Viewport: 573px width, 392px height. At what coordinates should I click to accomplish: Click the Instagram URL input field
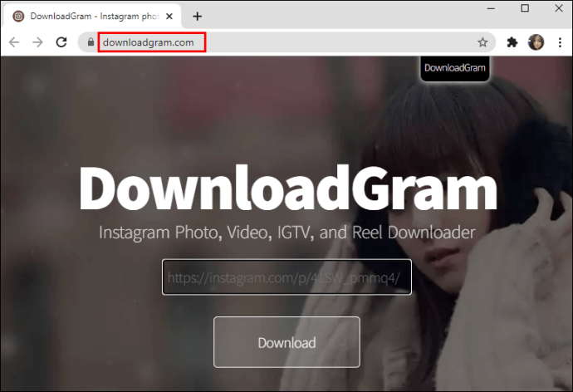tap(286, 277)
